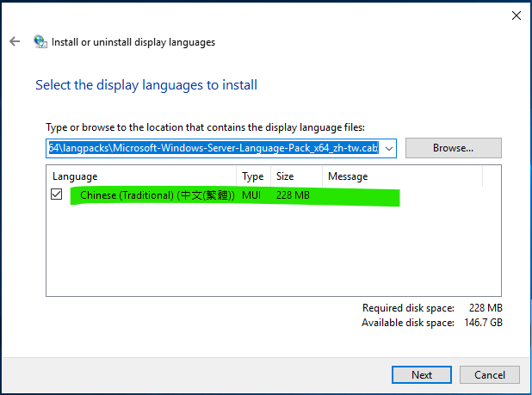Click the MUI type cell
532x395 pixels.
point(251,195)
